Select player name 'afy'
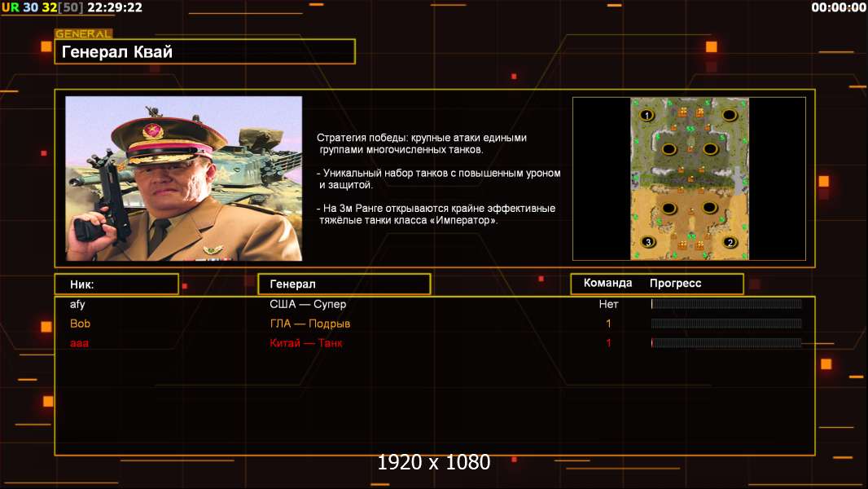 (x=77, y=304)
